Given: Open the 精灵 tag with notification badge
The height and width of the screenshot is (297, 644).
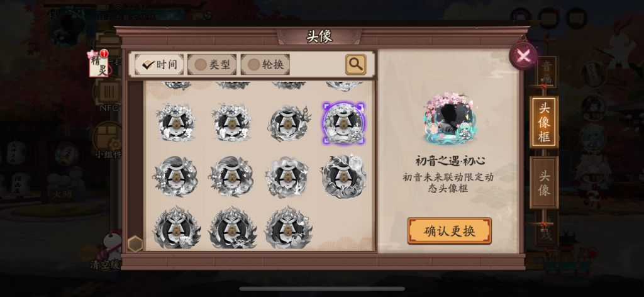Looking at the screenshot, I should [99, 64].
